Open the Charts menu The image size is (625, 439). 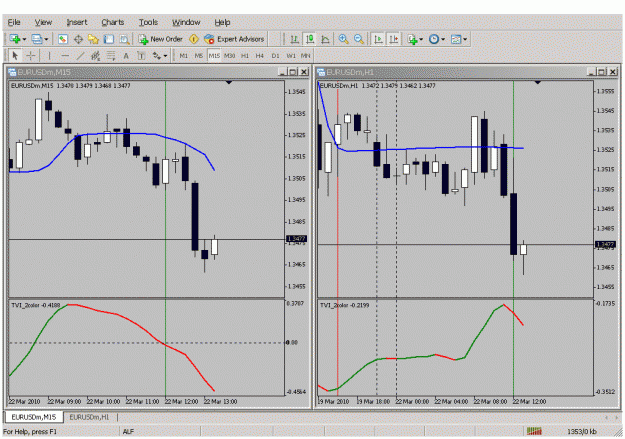pos(113,22)
